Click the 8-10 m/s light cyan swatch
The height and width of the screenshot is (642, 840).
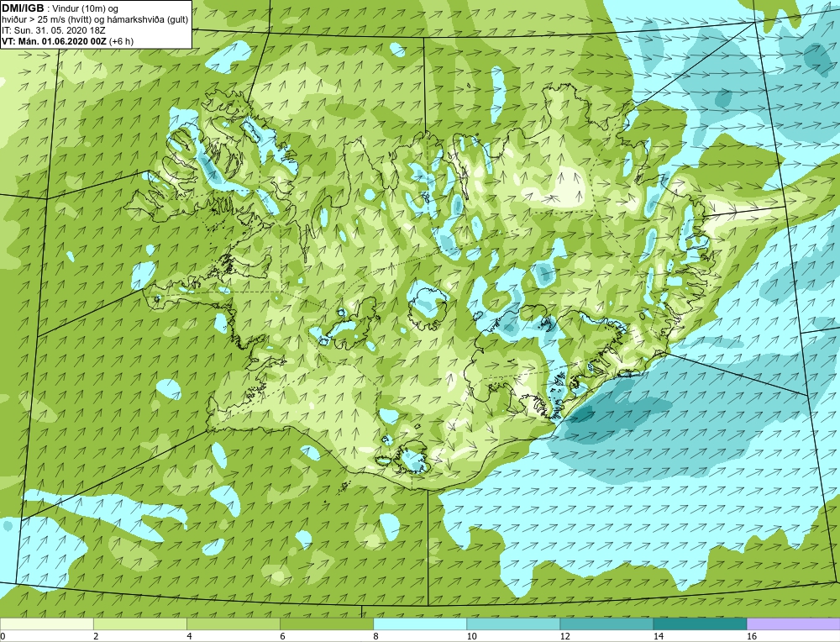[420, 624]
